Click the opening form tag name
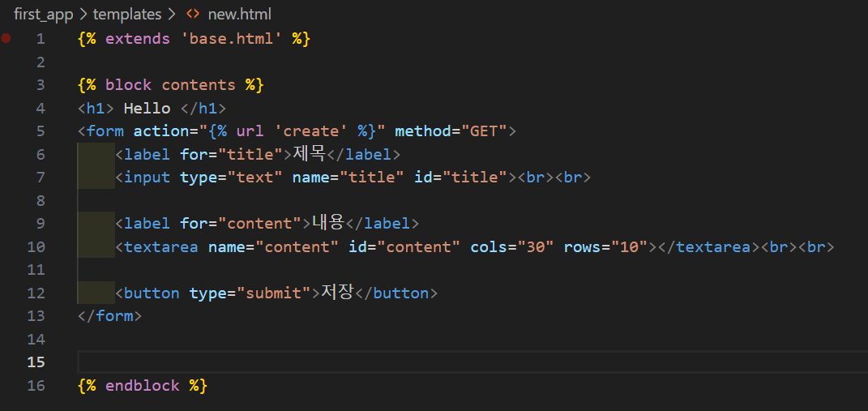Screen dimensions: 868x411 click(x=105, y=131)
